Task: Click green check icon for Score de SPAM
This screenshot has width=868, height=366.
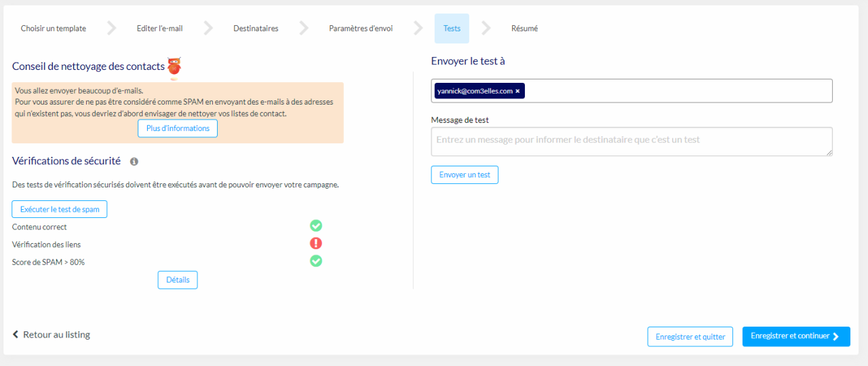Action: coord(316,261)
